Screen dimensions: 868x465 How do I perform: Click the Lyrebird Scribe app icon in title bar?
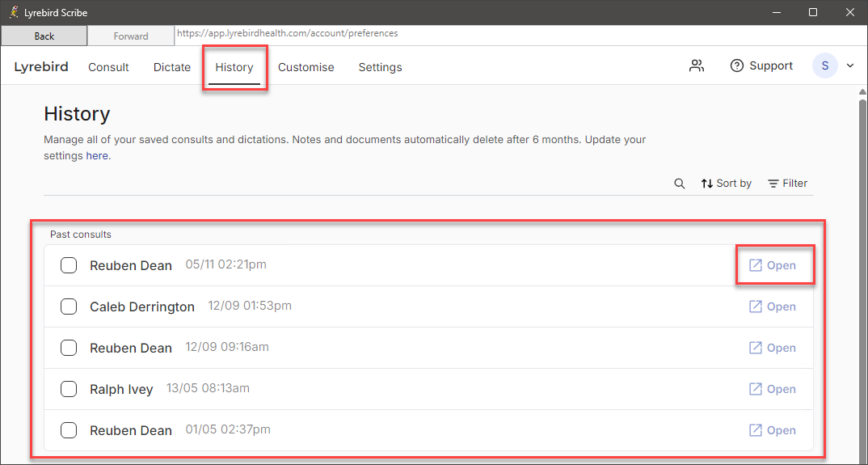click(x=14, y=12)
